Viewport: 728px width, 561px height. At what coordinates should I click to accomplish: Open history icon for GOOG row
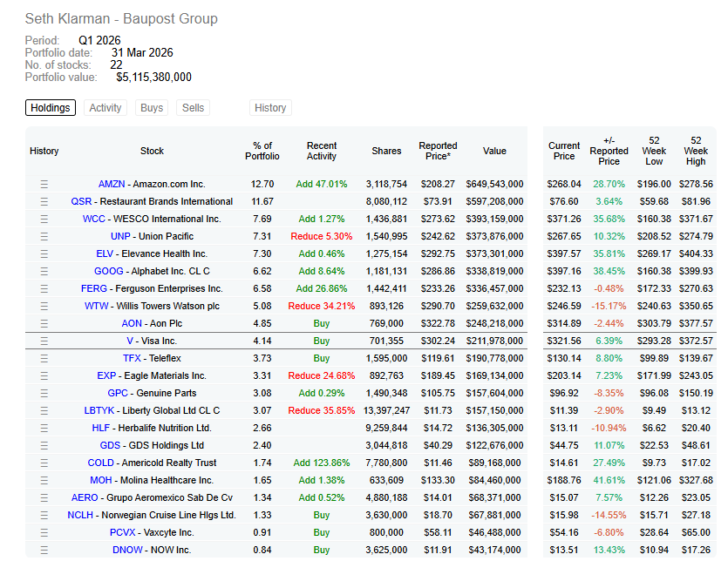[44, 271]
